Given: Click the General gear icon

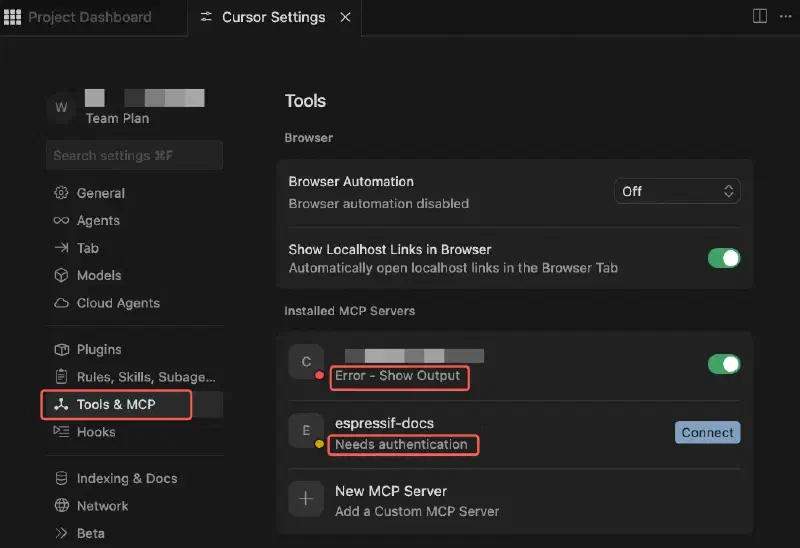Looking at the screenshot, I should [x=61, y=193].
